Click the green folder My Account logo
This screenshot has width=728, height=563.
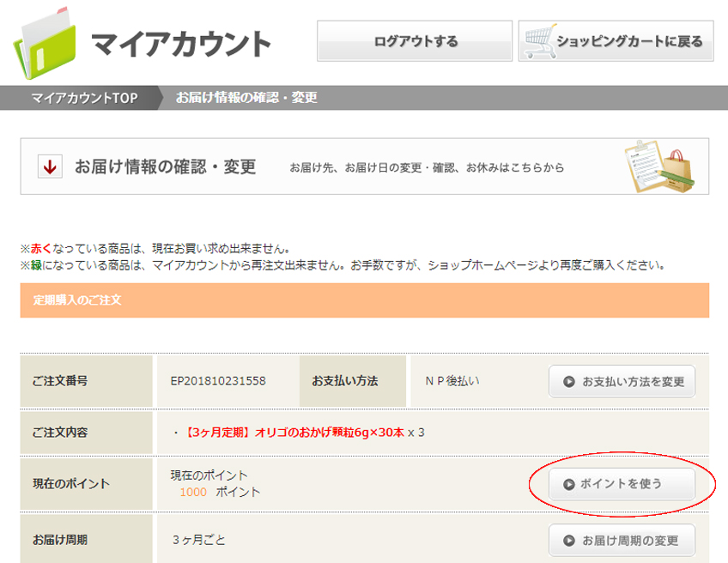tap(44, 43)
